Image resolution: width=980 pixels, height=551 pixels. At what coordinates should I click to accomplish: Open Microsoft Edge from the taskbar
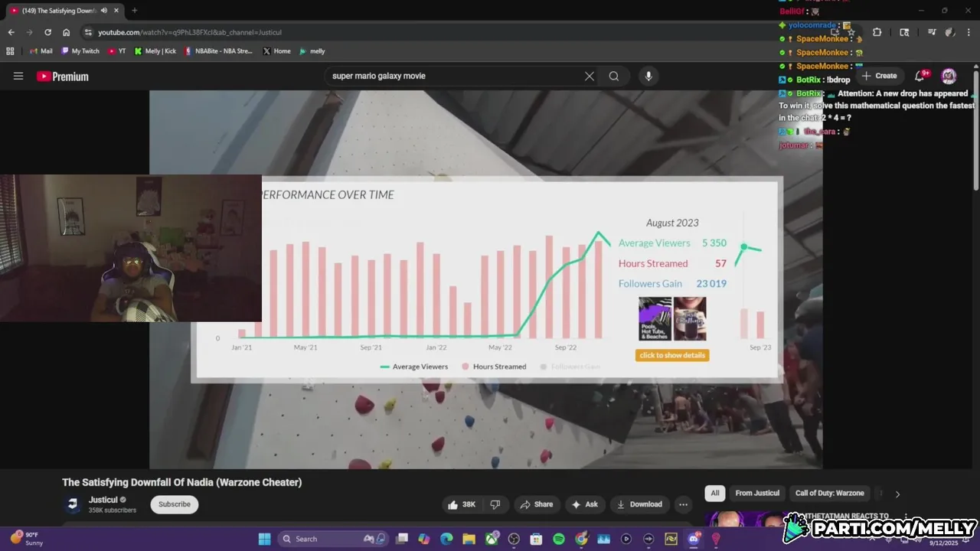[x=446, y=539]
